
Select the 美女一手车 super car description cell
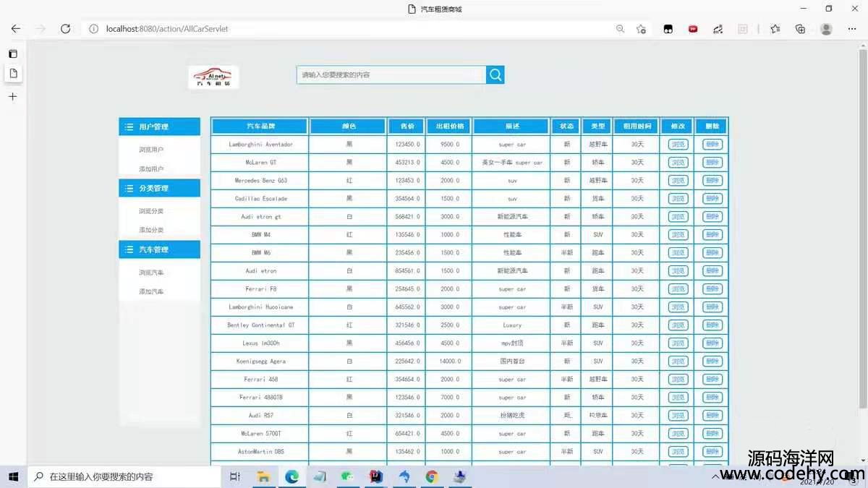coord(512,163)
